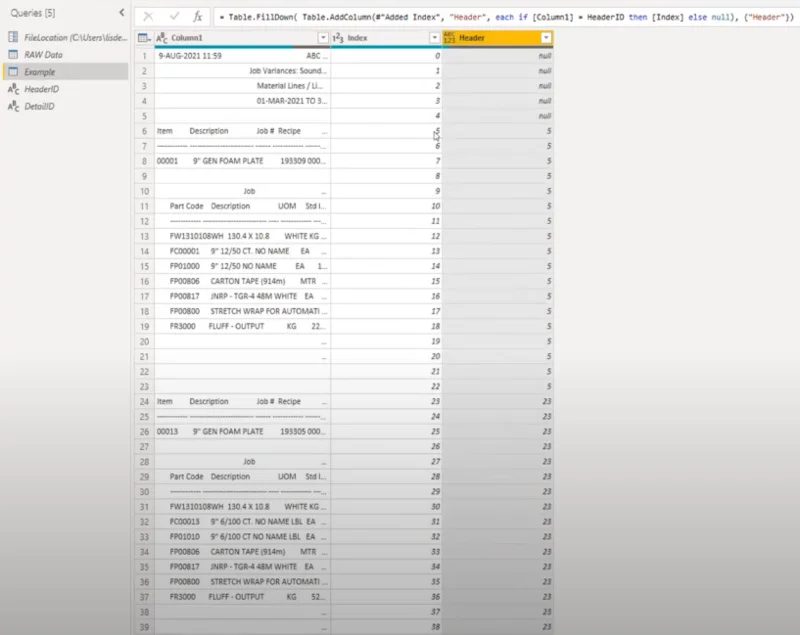
Task: Open the Column1 filter dropdown
Action: click(x=323, y=38)
